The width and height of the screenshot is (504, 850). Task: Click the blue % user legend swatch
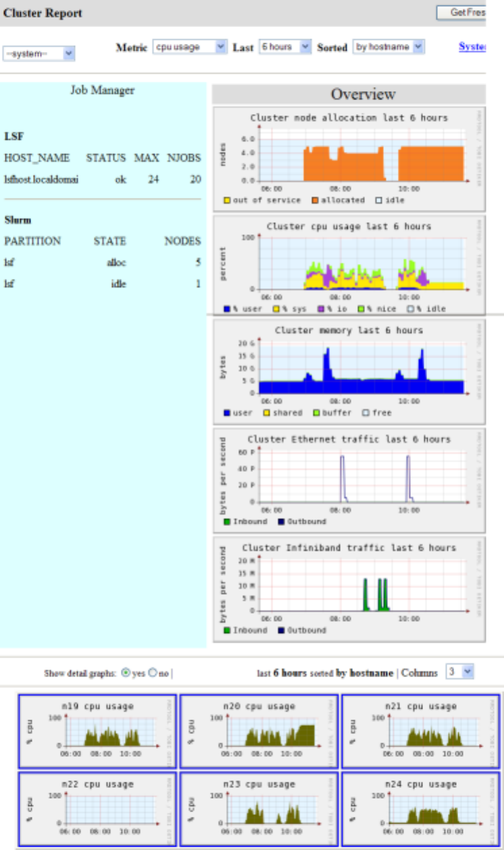[x=227, y=309]
